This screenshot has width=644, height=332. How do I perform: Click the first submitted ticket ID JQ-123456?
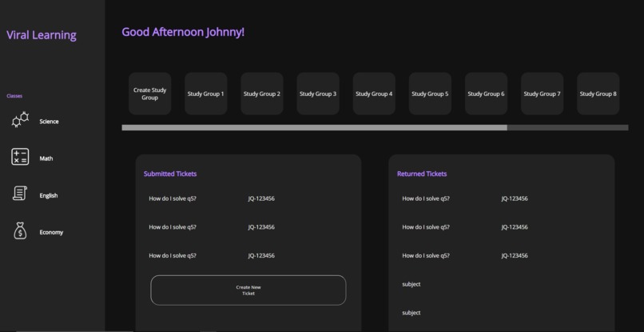pos(261,198)
